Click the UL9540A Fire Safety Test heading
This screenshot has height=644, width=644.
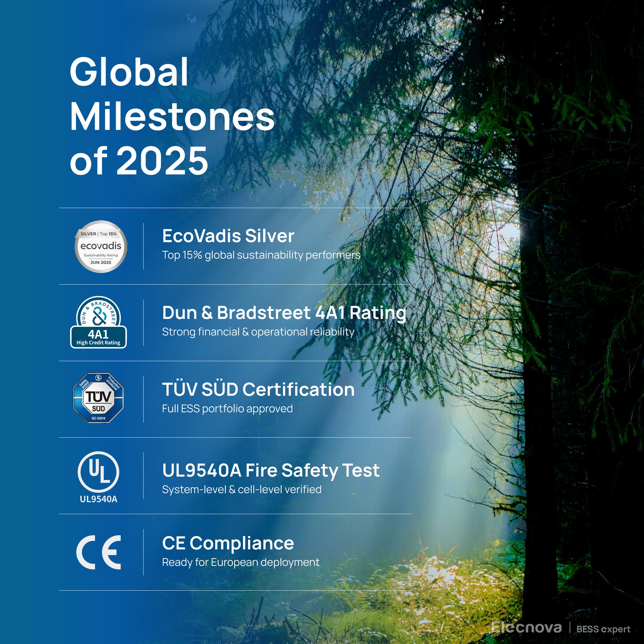point(271,470)
